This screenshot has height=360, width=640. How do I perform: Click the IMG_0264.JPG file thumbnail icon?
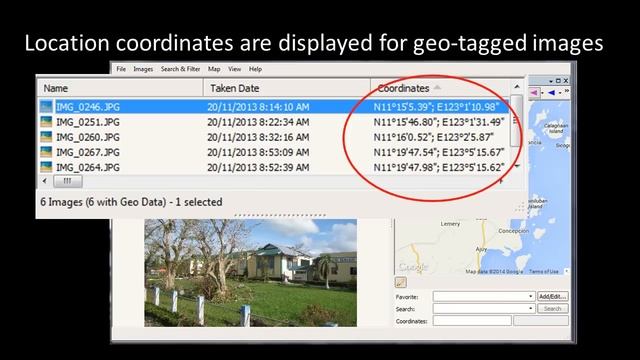(46, 167)
